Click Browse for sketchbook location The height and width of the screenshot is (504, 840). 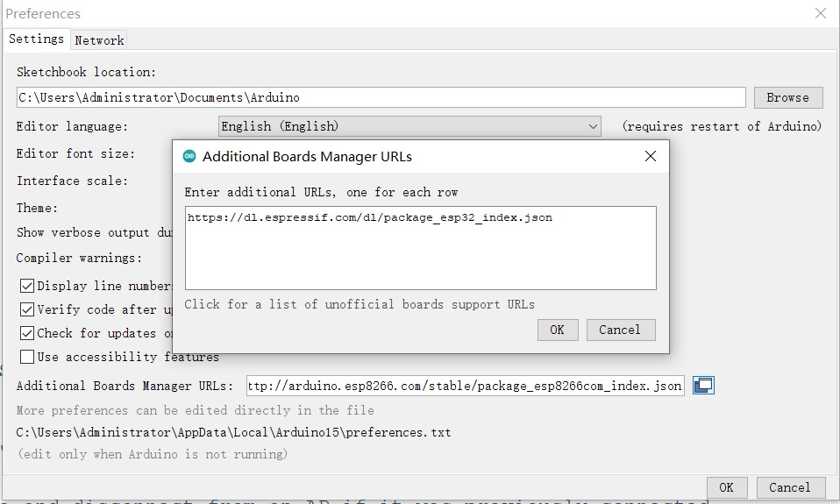pyautogui.click(x=788, y=97)
